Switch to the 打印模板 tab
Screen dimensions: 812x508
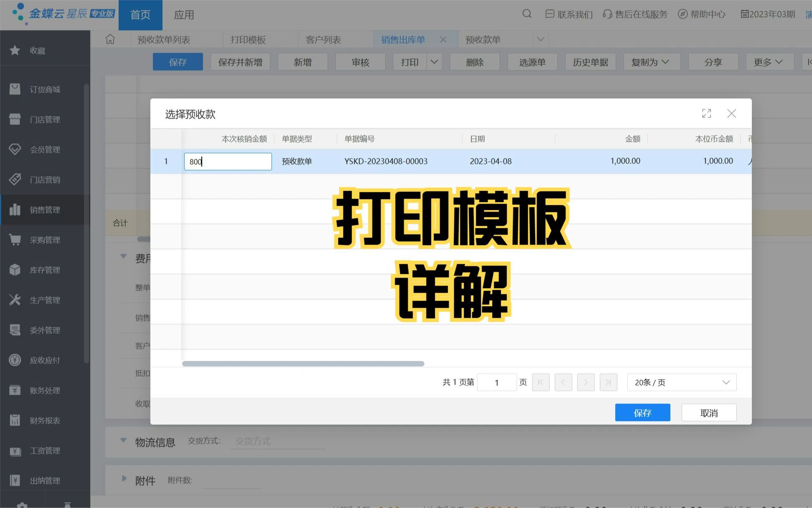[x=249, y=40]
